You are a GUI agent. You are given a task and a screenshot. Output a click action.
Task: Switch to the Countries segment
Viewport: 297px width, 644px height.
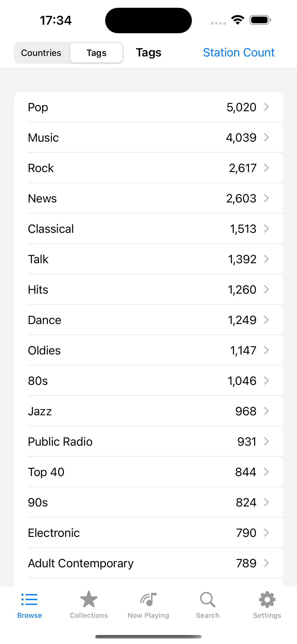pyautogui.click(x=41, y=53)
